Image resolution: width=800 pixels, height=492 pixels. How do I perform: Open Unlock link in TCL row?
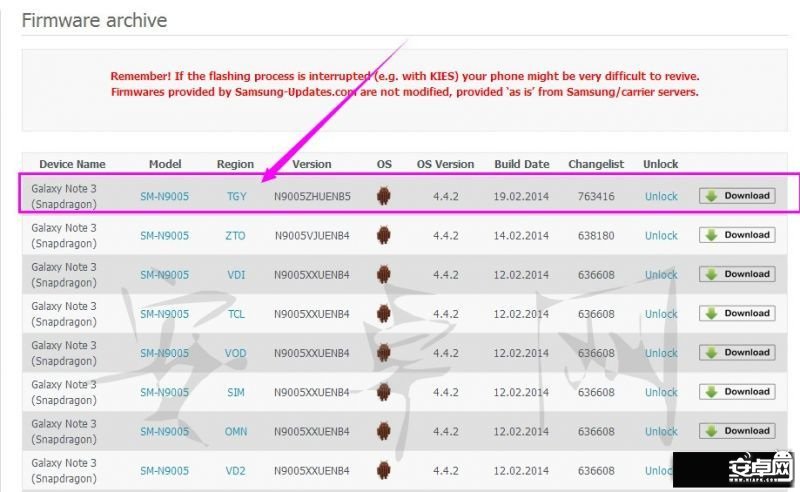click(x=661, y=314)
